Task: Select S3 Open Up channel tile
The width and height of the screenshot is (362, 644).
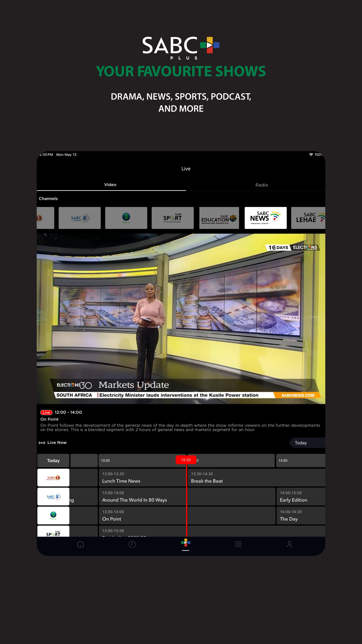Action: [126, 218]
